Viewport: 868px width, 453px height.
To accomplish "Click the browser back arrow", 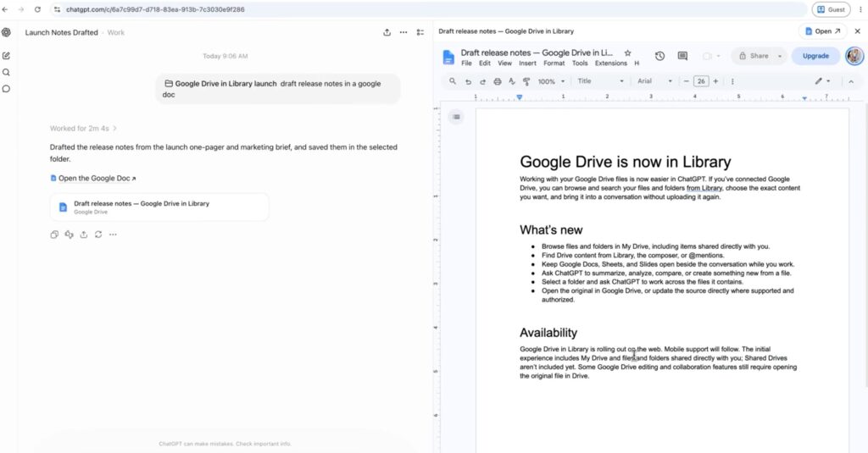I will (x=5, y=9).
